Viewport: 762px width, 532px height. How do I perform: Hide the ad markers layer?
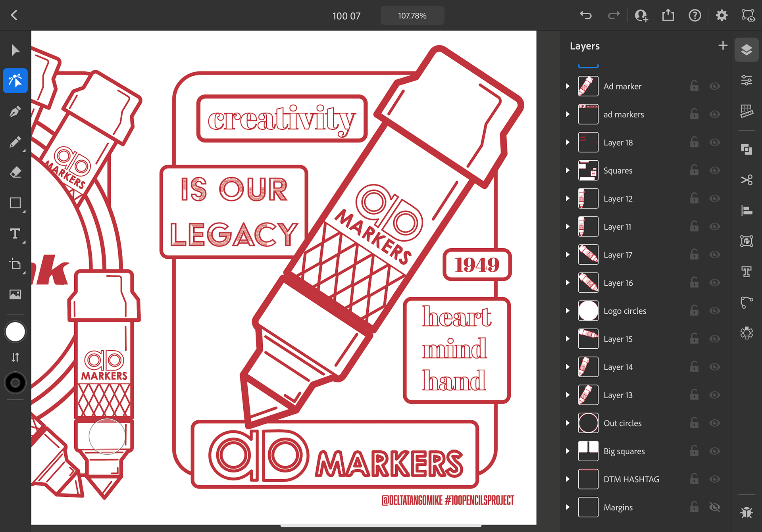point(715,114)
